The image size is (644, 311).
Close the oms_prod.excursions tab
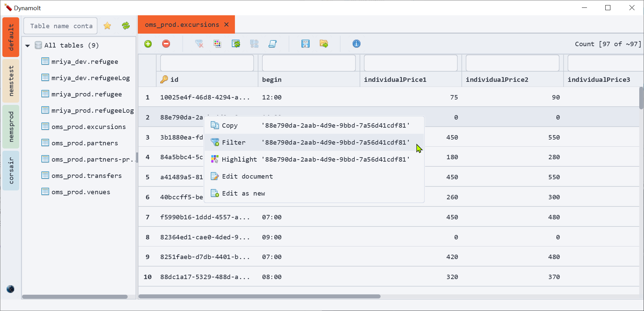(226, 24)
